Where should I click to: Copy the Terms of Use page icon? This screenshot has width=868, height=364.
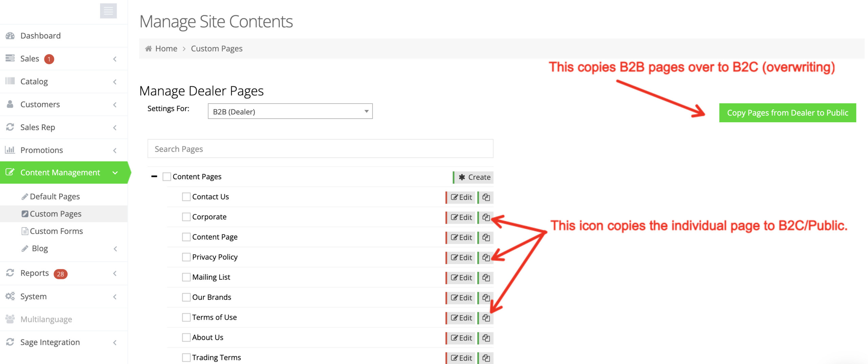pyautogui.click(x=486, y=318)
